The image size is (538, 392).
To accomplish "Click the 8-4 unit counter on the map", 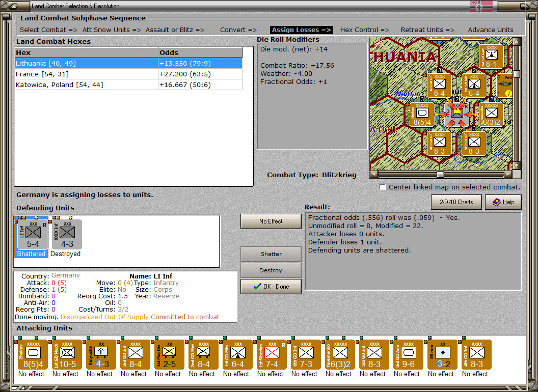I will (440, 86).
